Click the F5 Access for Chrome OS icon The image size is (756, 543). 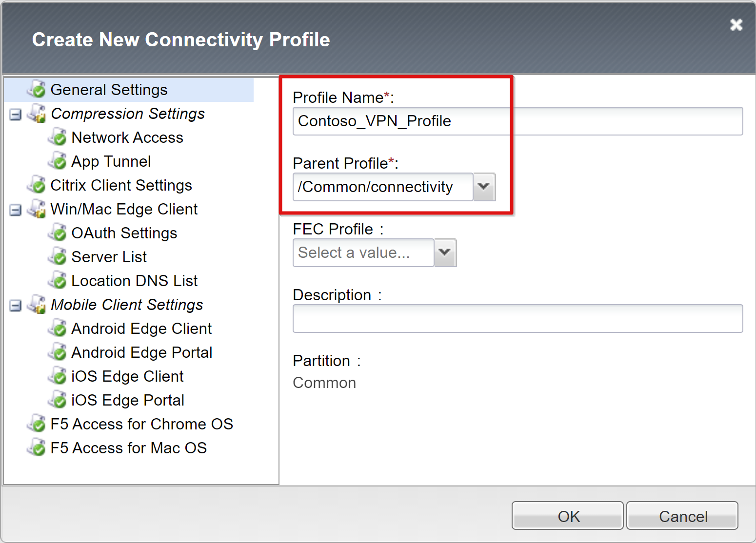37,424
